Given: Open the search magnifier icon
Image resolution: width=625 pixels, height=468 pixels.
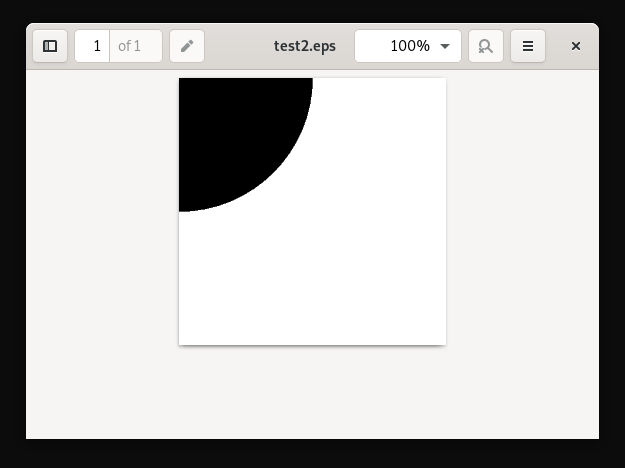Looking at the screenshot, I should pos(485,46).
